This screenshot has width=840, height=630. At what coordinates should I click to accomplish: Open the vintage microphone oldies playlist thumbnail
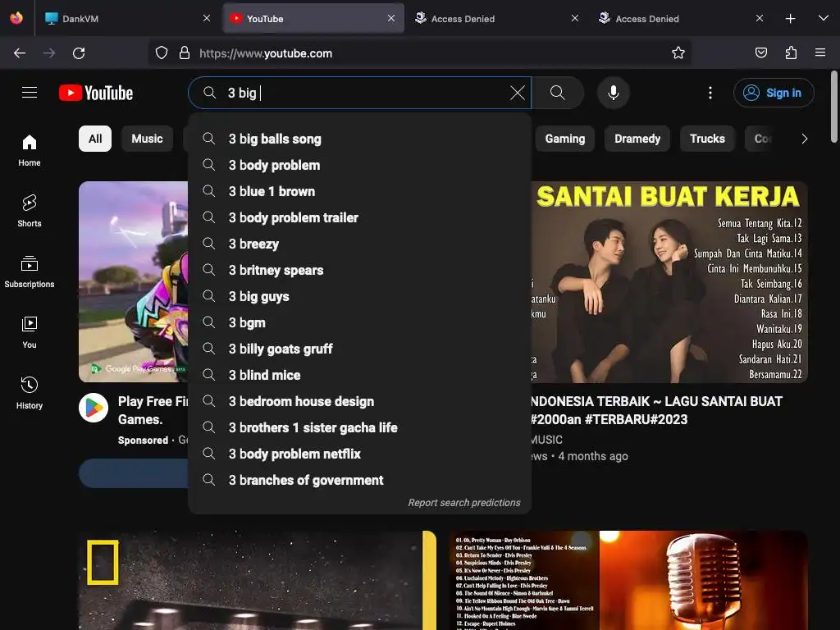click(628, 580)
